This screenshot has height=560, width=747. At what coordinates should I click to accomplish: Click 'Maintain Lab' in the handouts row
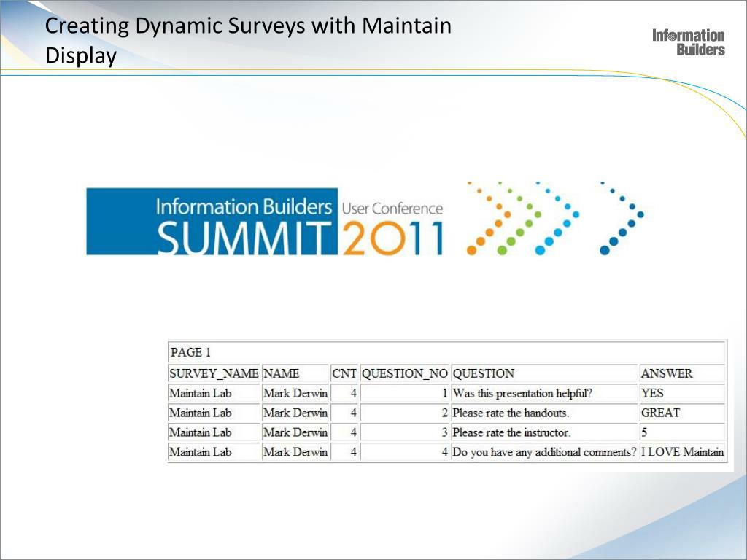click(214, 413)
